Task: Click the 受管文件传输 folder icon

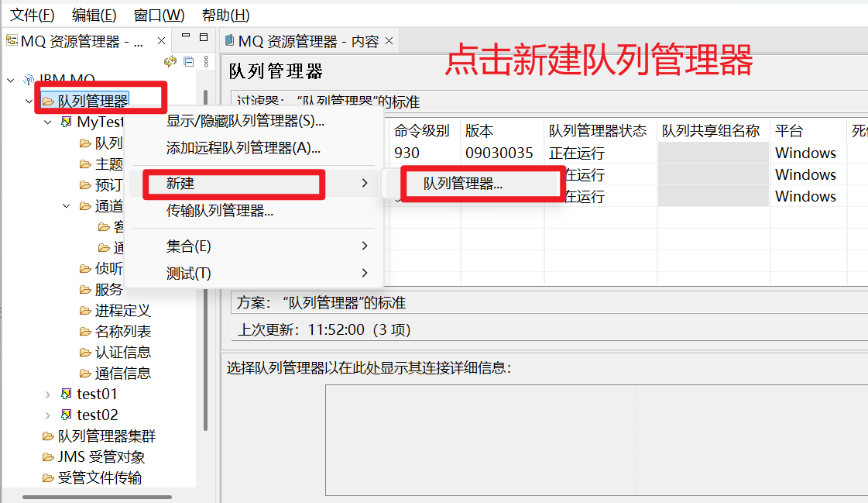Action: [48, 477]
